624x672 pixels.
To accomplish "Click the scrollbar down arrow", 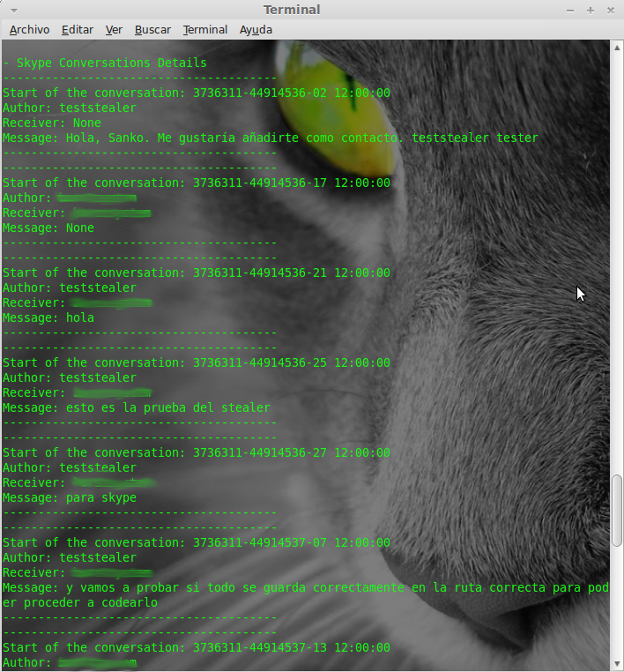I will click(x=617, y=664).
